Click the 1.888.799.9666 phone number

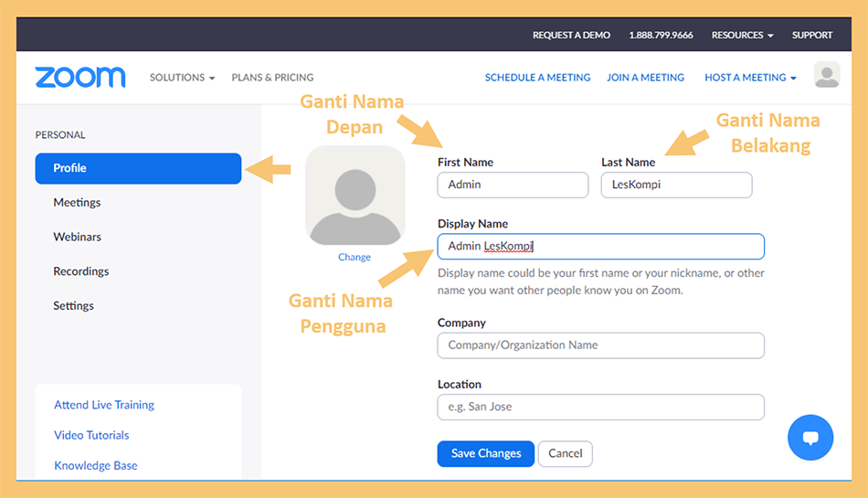click(661, 35)
